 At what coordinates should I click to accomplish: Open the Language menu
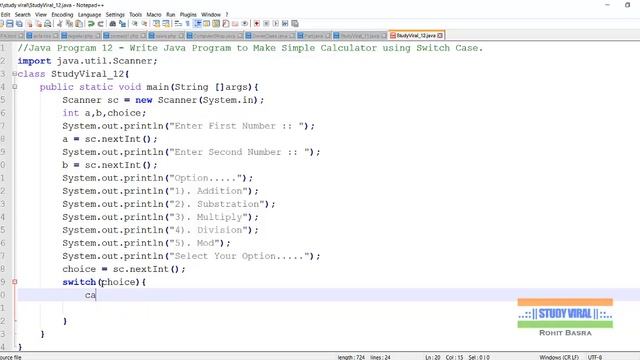89,15
